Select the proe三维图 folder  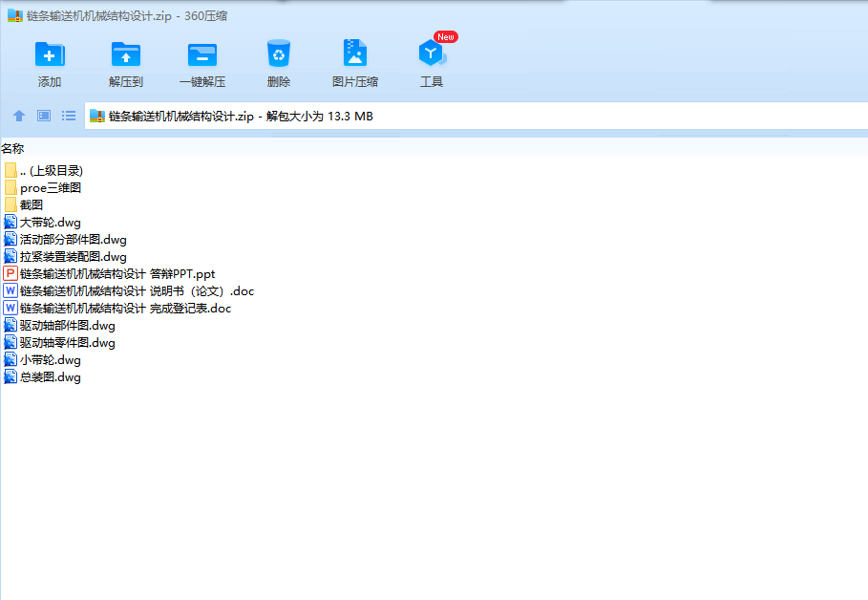43,188
